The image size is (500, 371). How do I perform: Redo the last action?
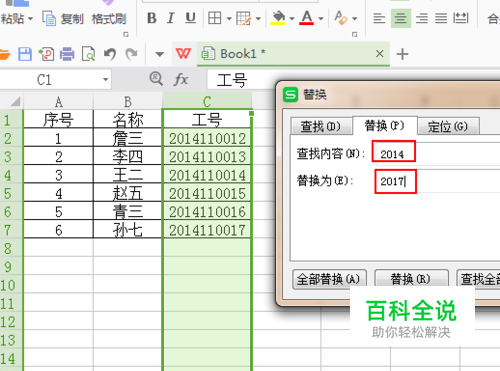131,54
